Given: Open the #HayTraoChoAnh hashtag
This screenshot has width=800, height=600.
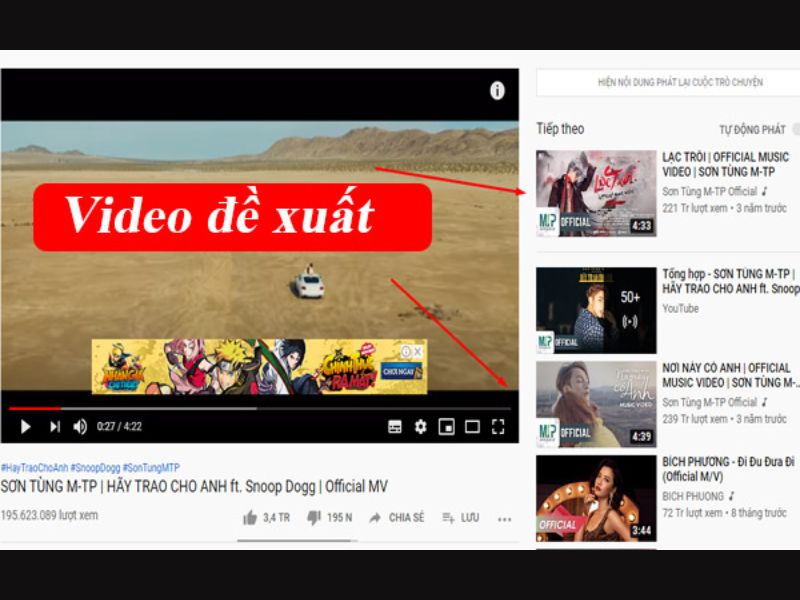Looking at the screenshot, I should (34, 467).
